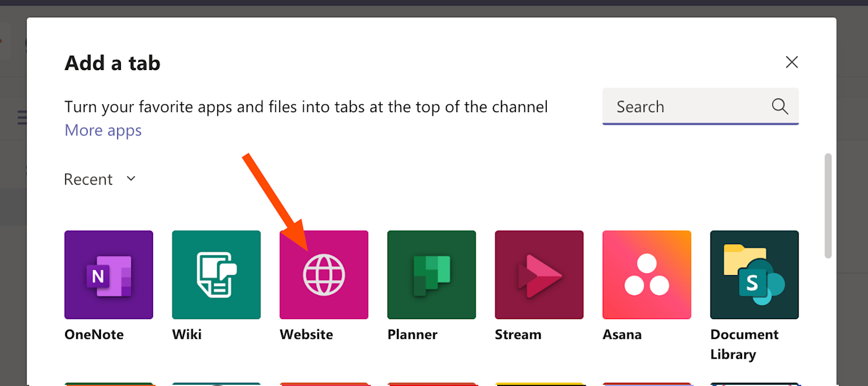Click the Asana label text

click(622, 335)
